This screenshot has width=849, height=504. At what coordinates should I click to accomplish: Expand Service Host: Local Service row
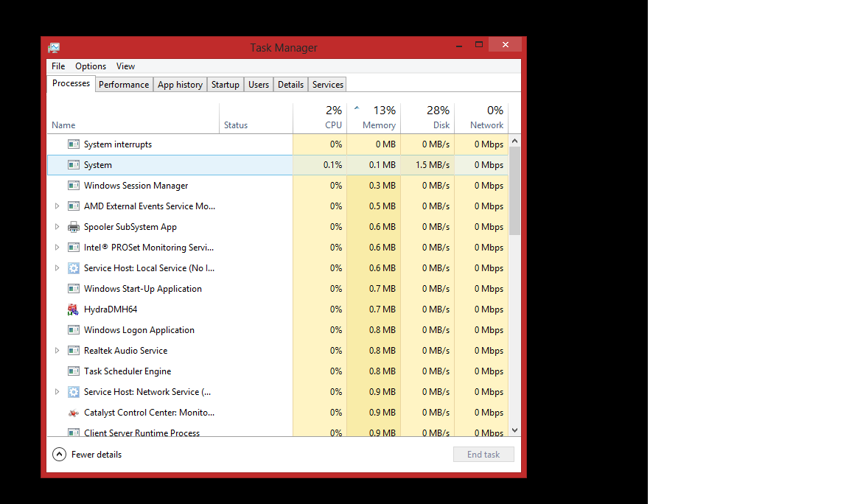tap(57, 268)
